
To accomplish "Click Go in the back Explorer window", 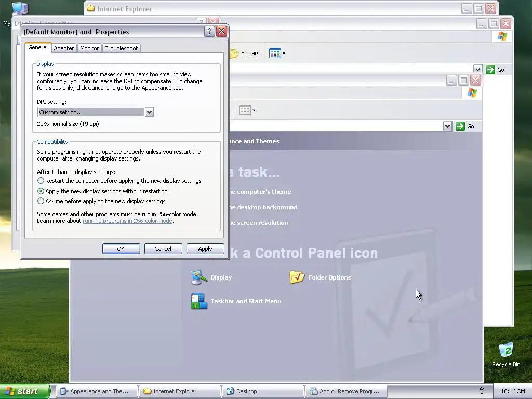I will coord(496,70).
